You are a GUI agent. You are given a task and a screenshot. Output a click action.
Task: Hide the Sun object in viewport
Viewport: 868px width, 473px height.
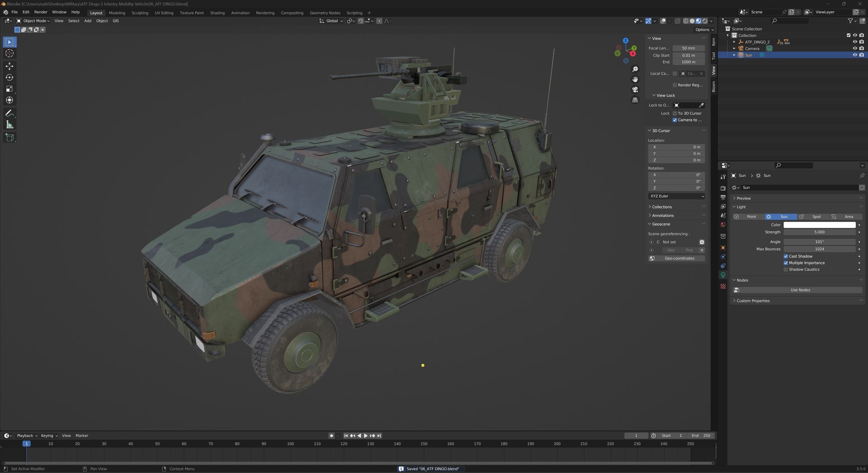click(854, 55)
